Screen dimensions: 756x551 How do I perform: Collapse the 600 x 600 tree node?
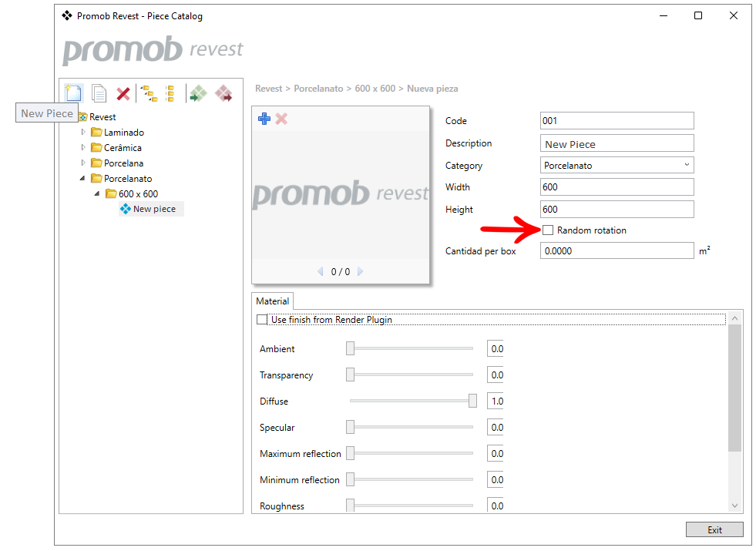point(97,193)
